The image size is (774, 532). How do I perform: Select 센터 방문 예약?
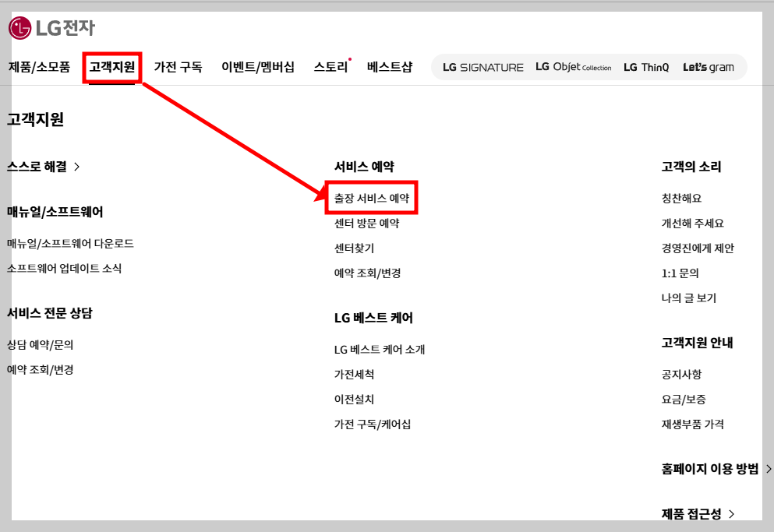(367, 223)
